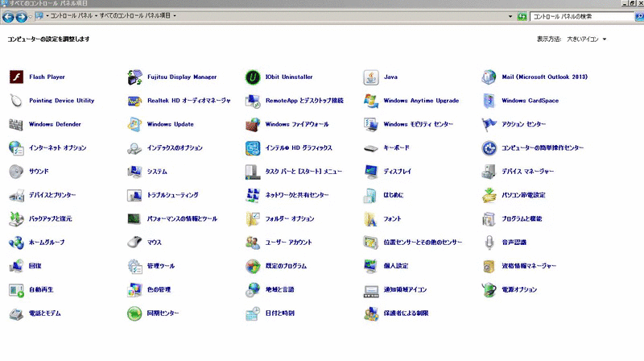644x361 pixels.
Task: Click the フォント link
Action: point(392,218)
